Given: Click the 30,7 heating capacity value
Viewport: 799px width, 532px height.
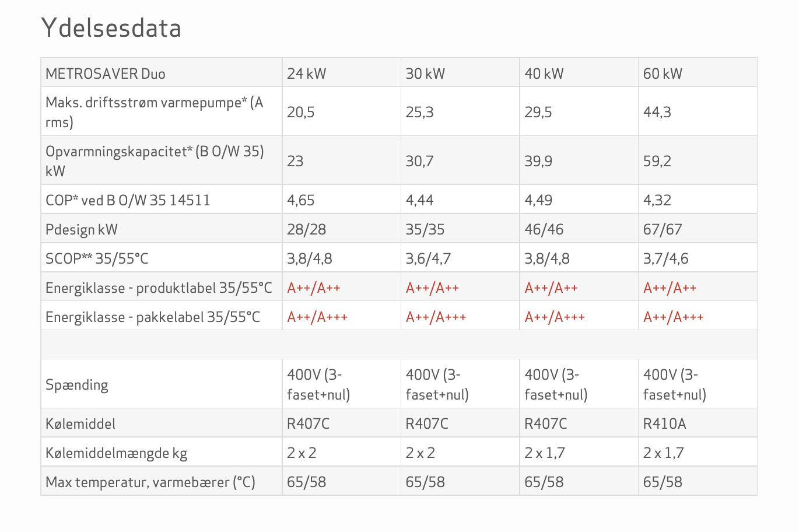Looking at the screenshot, I should (419, 161).
